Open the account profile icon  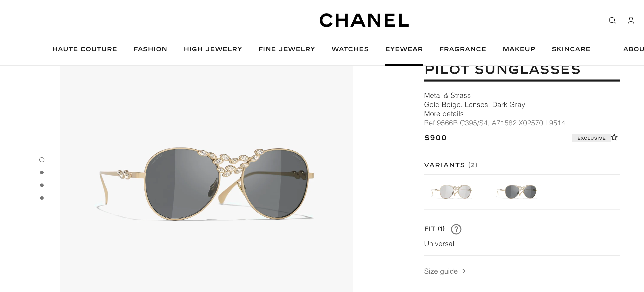pyautogui.click(x=631, y=20)
